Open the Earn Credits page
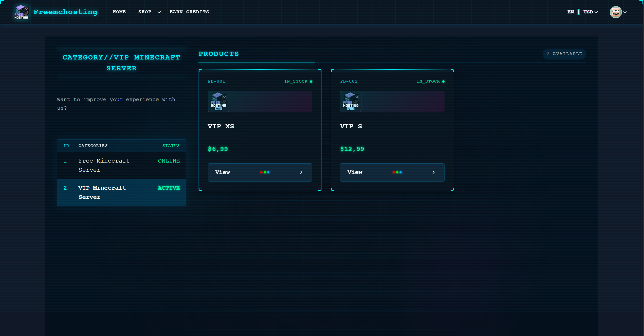 point(189,12)
